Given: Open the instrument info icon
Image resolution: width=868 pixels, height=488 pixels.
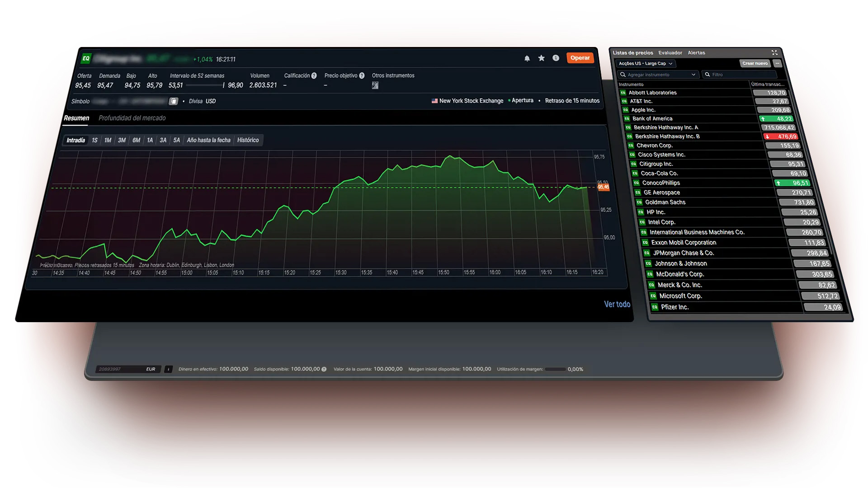Looking at the screenshot, I should (x=556, y=58).
